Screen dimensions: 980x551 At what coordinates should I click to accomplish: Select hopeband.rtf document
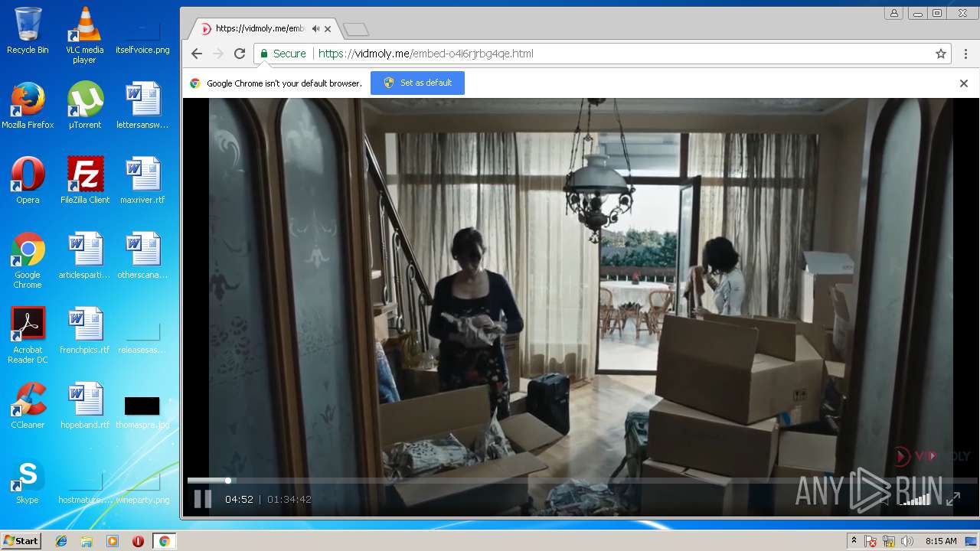tap(85, 406)
